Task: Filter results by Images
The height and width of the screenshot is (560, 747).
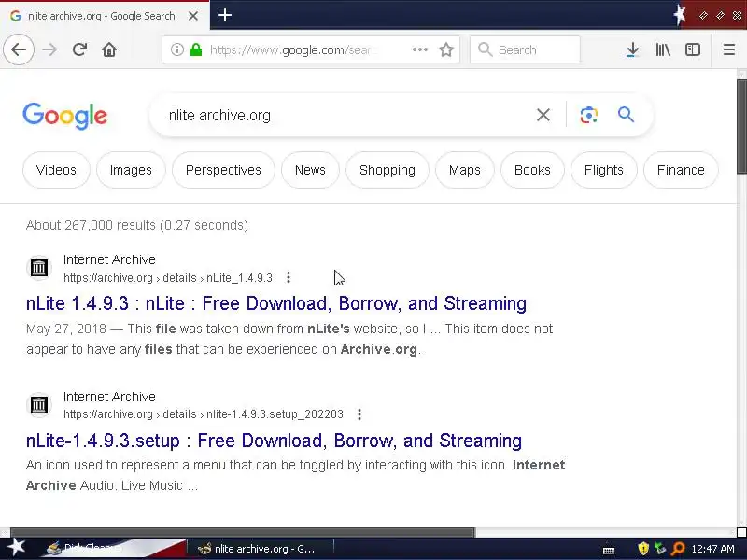Action: [131, 170]
